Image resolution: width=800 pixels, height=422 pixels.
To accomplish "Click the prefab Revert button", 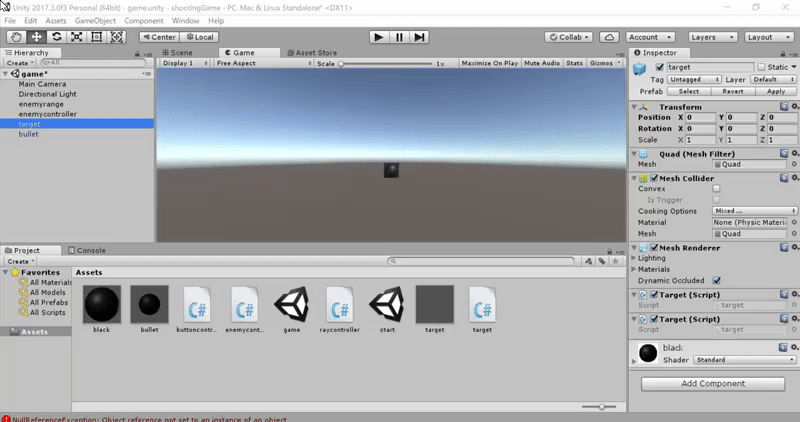I will point(733,91).
